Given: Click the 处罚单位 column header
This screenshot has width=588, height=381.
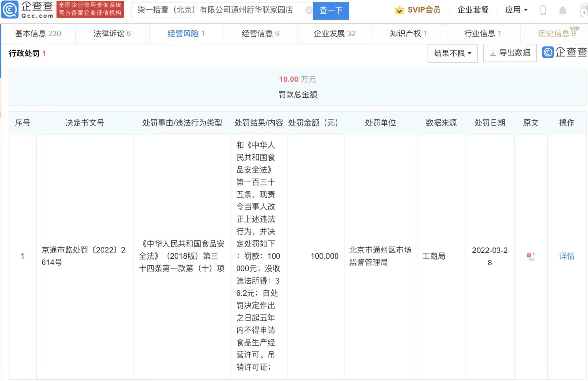Looking at the screenshot, I should click(380, 123).
